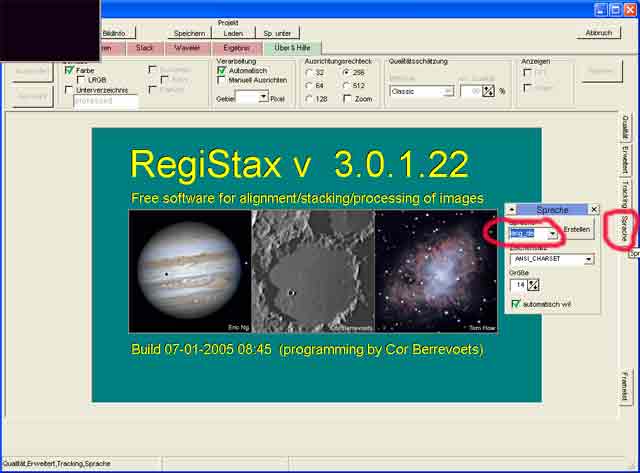Expand the ANSI_CHARSET character set dropdown
Screen dimensions: 640x473
tap(589, 259)
